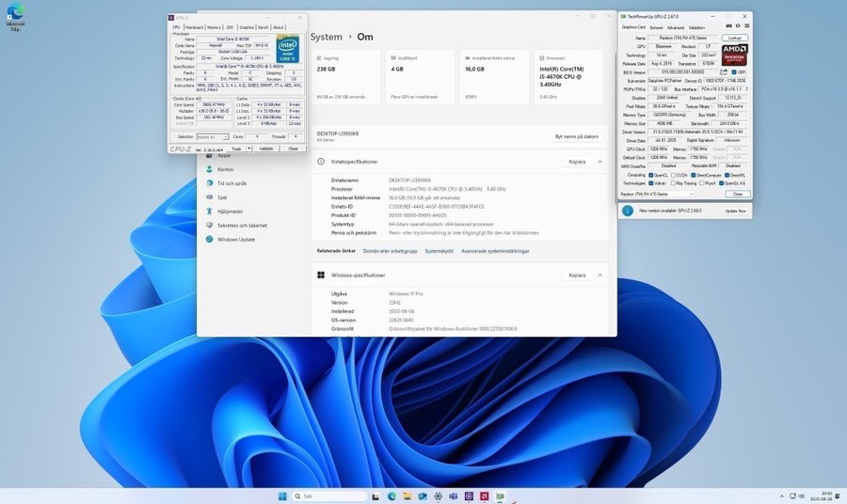
Task: Toggle Ray Tracing checkbox in GPU-Z
Action: [673, 183]
